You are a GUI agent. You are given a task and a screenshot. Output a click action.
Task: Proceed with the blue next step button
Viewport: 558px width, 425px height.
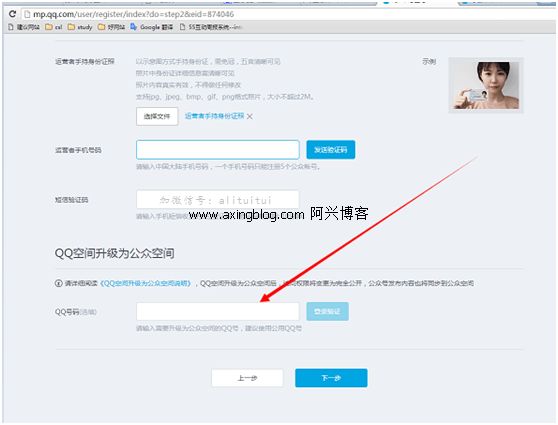tap(331, 378)
